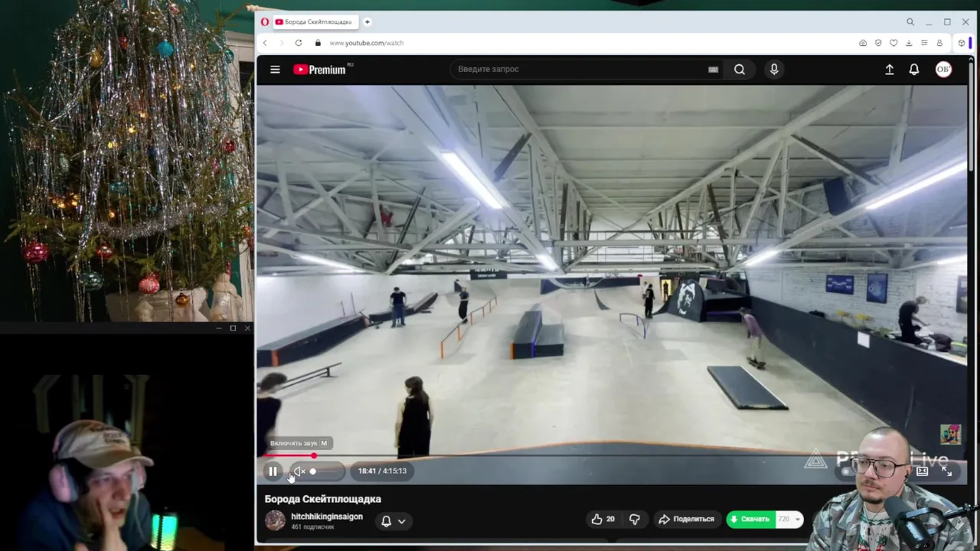Image resolution: width=980 pixels, height=551 pixels.
Task: Click video title Борода Скейтплощадка
Action: (x=323, y=499)
